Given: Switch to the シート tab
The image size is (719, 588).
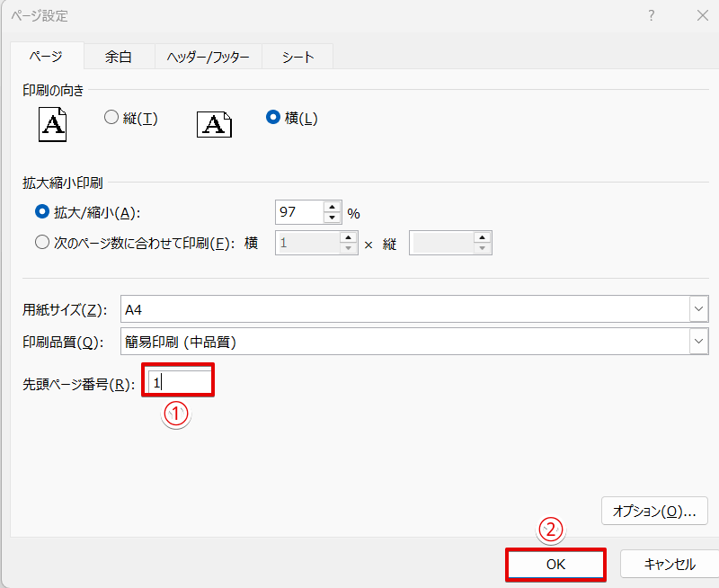Looking at the screenshot, I should pos(297,57).
